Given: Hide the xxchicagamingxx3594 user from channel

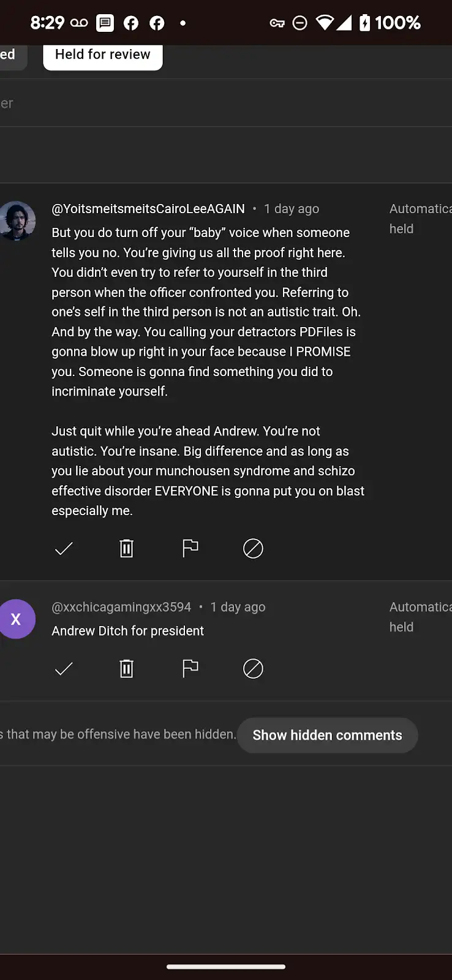Looking at the screenshot, I should (x=253, y=668).
